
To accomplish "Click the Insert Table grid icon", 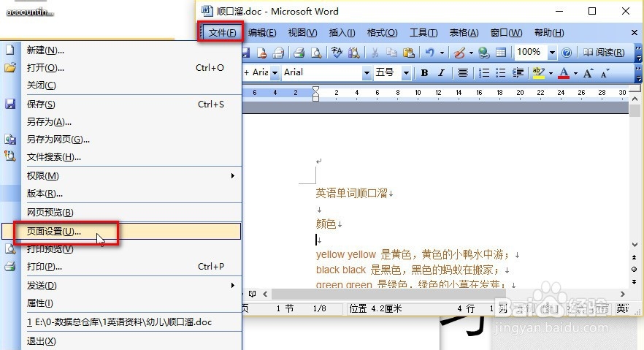I will (501, 53).
